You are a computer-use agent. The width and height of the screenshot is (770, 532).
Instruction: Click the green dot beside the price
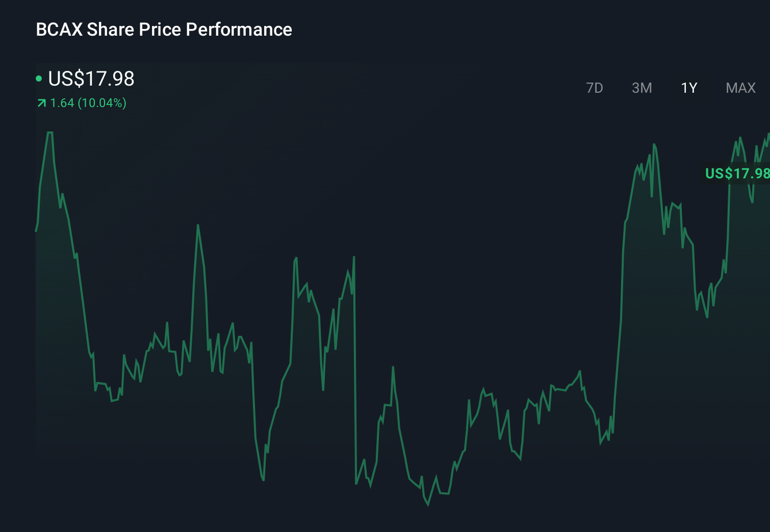pos(39,78)
